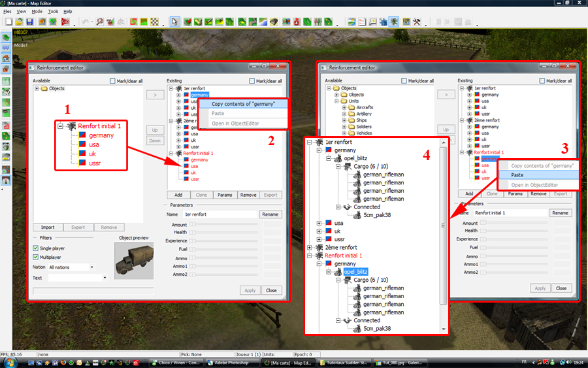
Task: Click the undo arrow toolbar icon
Action: [85, 22]
